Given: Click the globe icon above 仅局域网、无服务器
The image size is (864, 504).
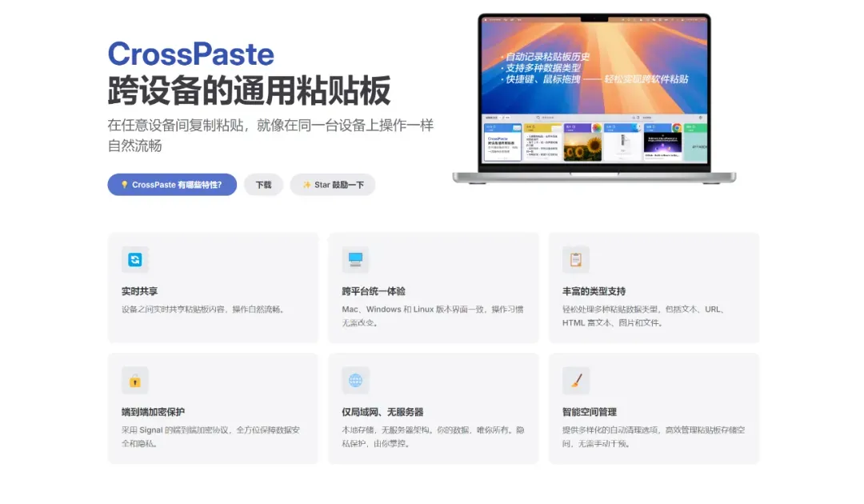Looking at the screenshot, I should click(x=355, y=380).
